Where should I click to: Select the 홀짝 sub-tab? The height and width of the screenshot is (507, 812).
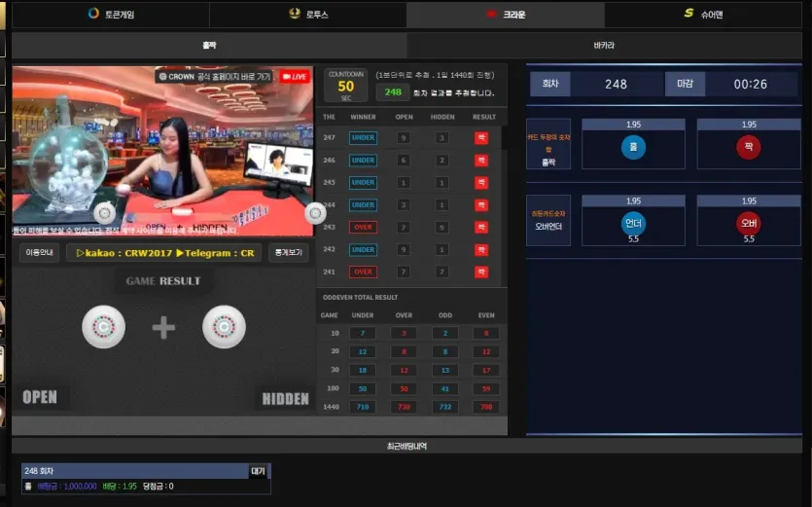click(209, 46)
